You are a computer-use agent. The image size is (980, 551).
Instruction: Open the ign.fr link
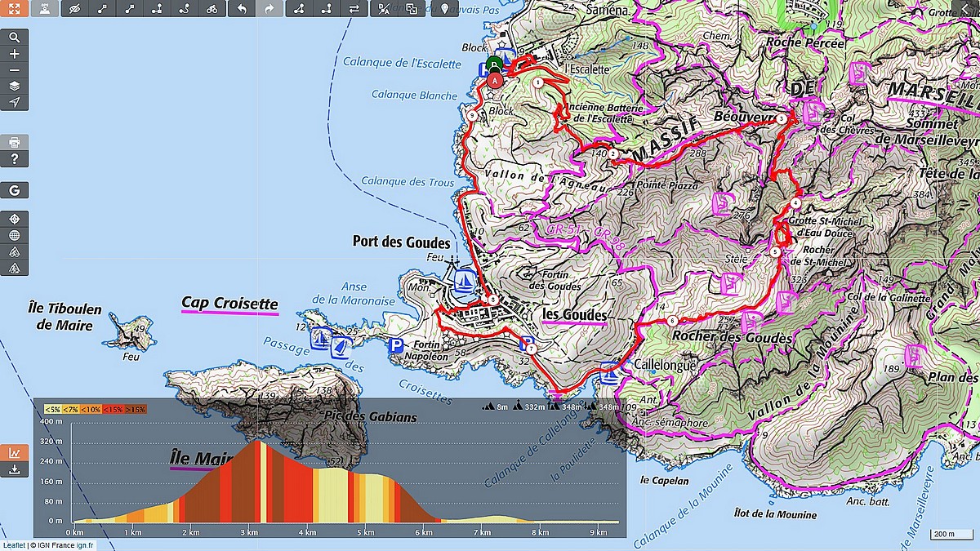(x=86, y=545)
